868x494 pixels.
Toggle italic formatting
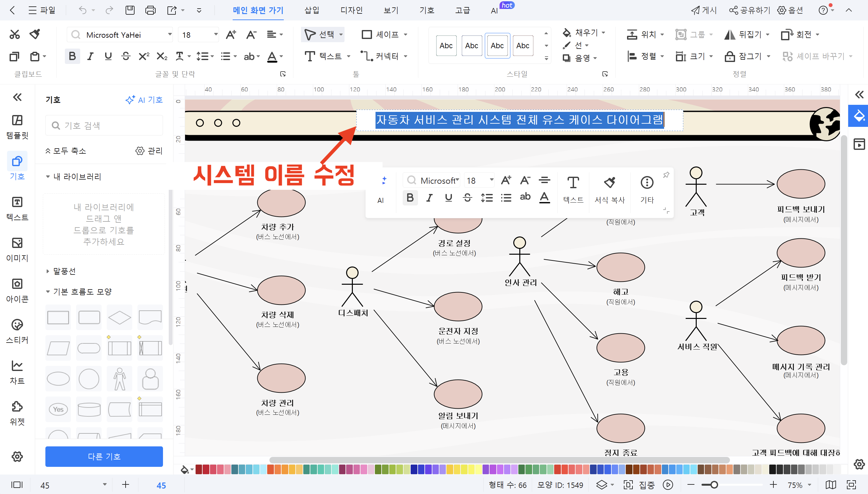tap(90, 56)
